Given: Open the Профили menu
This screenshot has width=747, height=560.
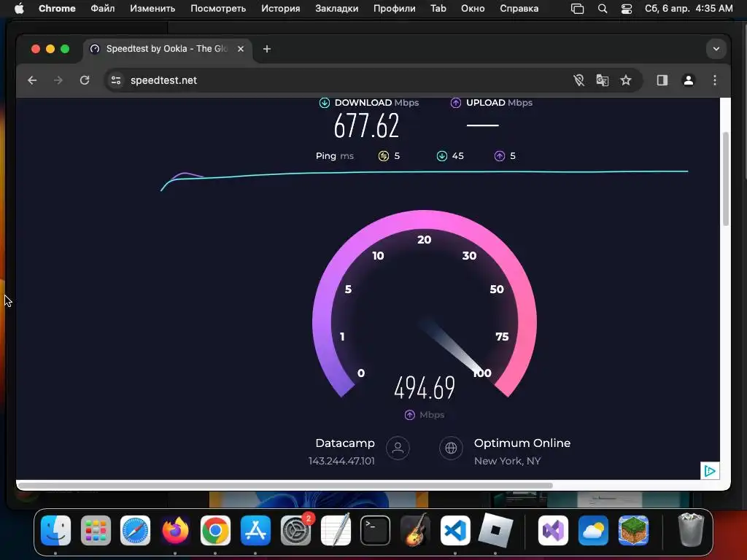Looking at the screenshot, I should (395, 8).
